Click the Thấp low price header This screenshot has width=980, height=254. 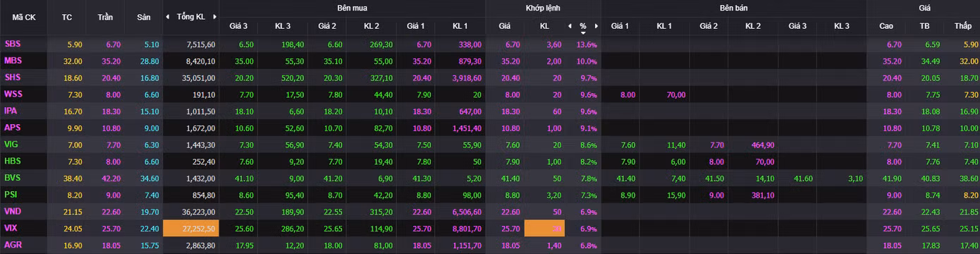click(962, 26)
